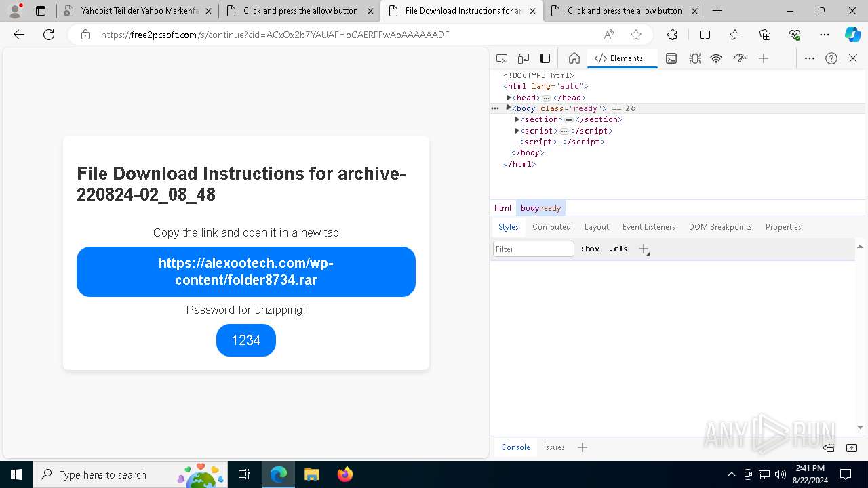Close the second Click and press allow tab
868x488 pixels.
694,11
